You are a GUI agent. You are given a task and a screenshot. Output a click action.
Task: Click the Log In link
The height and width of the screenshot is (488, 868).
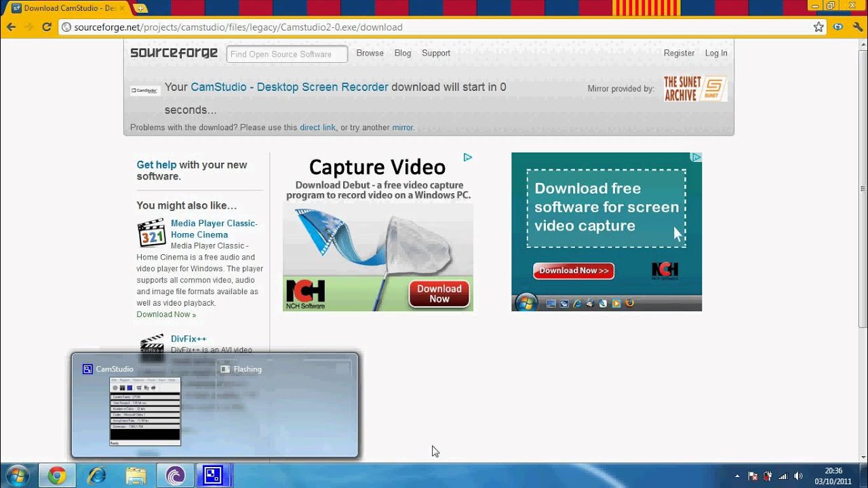[x=716, y=53]
